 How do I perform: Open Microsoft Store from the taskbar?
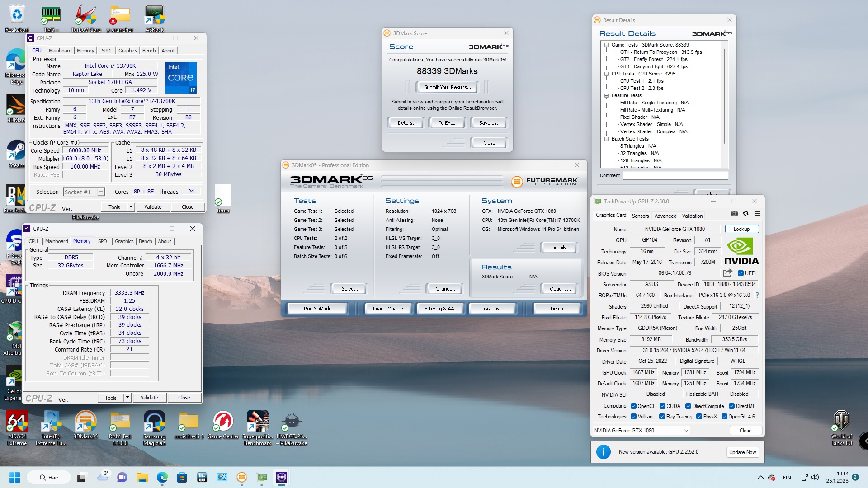[182, 477]
